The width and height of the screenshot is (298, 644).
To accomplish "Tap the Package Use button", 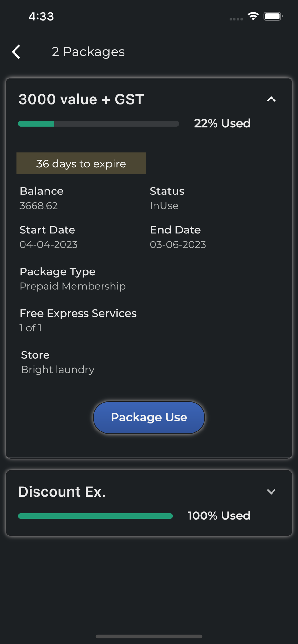I will tap(149, 417).
